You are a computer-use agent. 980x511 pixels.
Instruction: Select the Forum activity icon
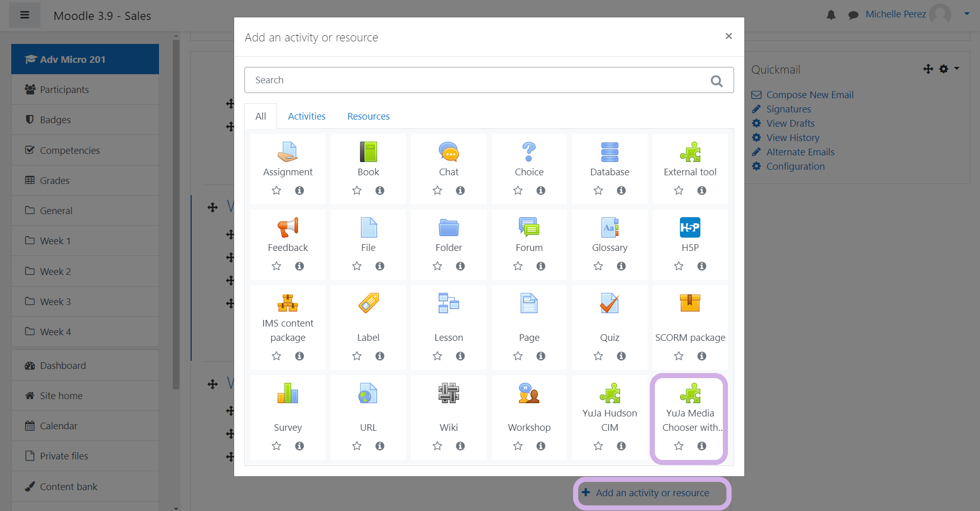point(529,227)
